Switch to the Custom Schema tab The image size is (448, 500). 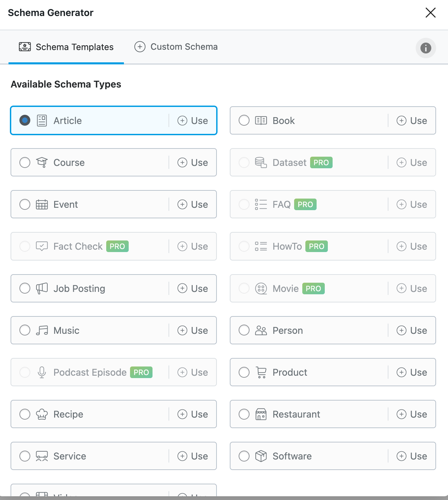click(x=176, y=47)
